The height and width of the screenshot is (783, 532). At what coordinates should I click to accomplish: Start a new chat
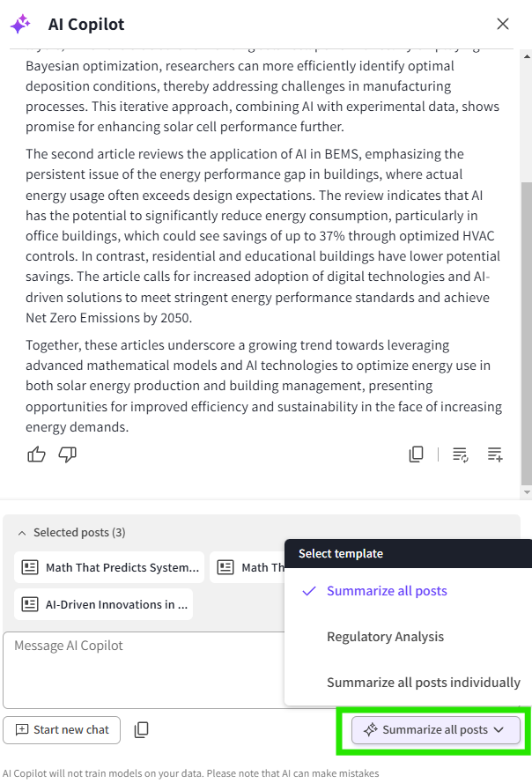coord(62,729)
